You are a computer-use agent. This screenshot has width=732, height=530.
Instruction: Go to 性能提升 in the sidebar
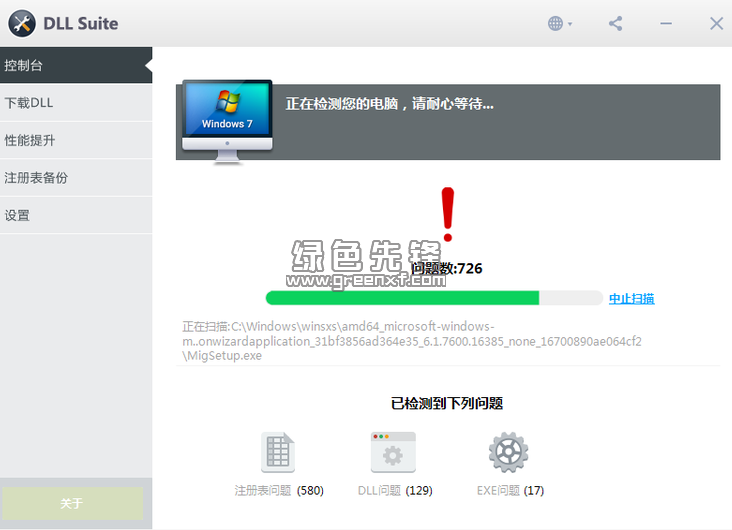pos(76,140)
